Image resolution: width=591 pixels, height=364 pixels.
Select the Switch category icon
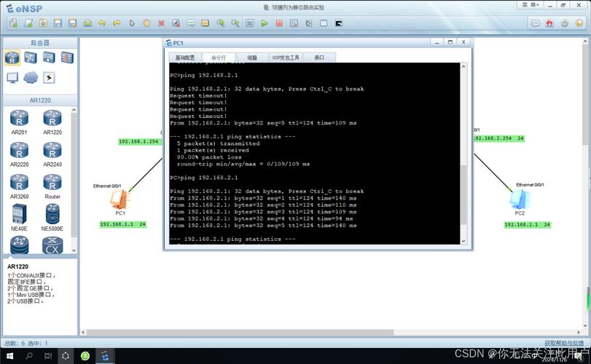(x=31, y=58)
